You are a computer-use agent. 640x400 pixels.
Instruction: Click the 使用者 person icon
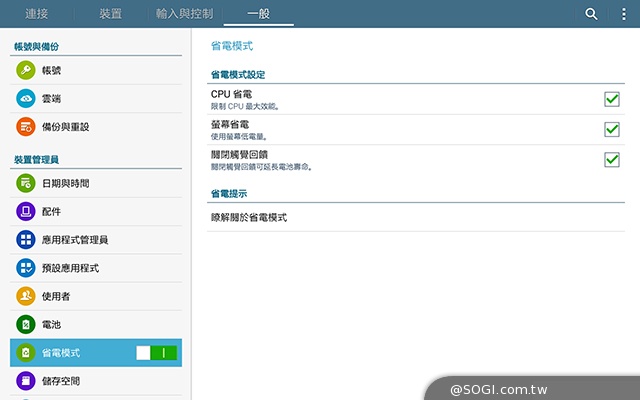pos(26,296)
